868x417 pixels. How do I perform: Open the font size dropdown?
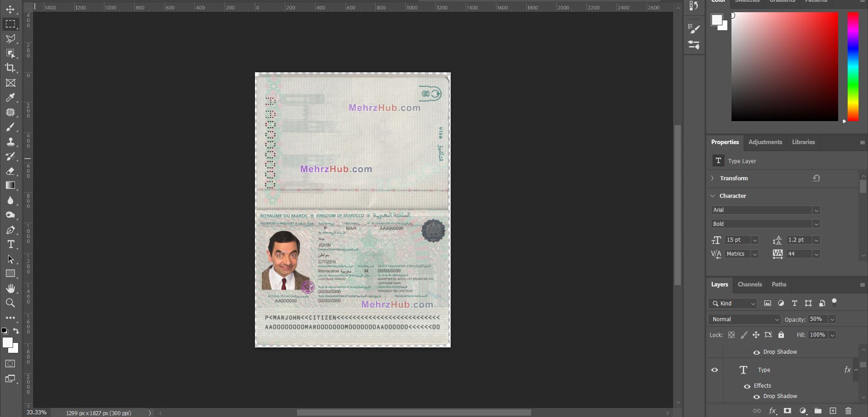coord(755,240)
